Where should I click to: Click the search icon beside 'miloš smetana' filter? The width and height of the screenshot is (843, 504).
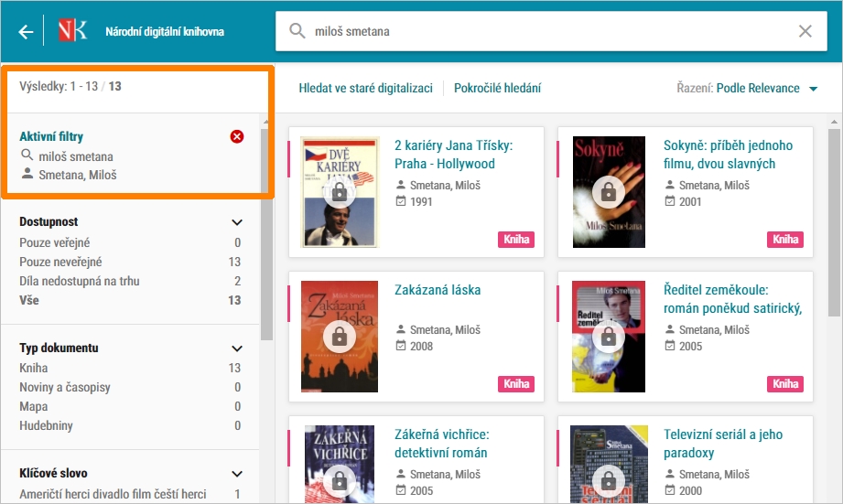[27, 155]
